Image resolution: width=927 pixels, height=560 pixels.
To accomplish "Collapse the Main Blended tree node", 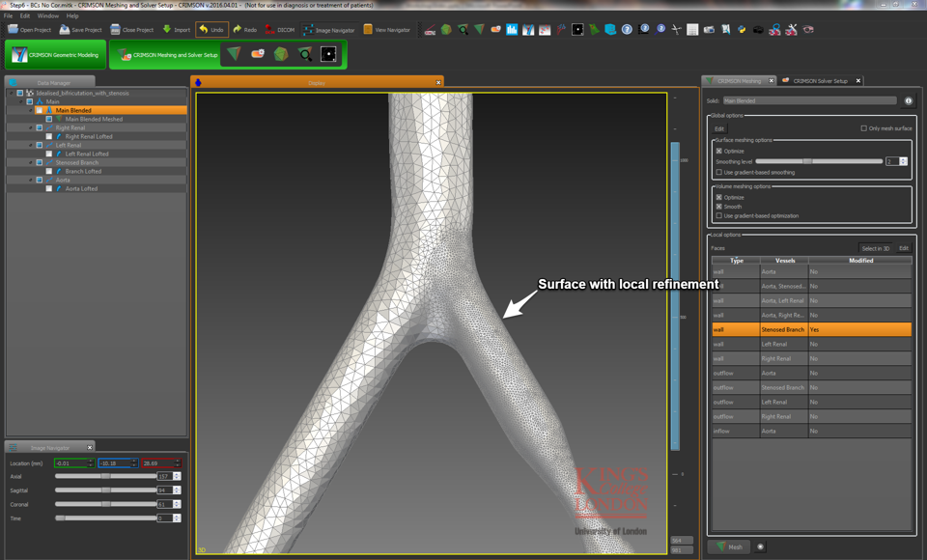I will pos(31,110).
